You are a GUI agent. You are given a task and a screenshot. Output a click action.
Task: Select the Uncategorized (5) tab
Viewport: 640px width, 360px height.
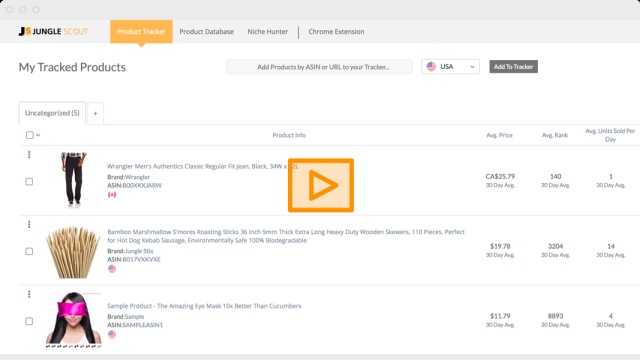[52, 113]
